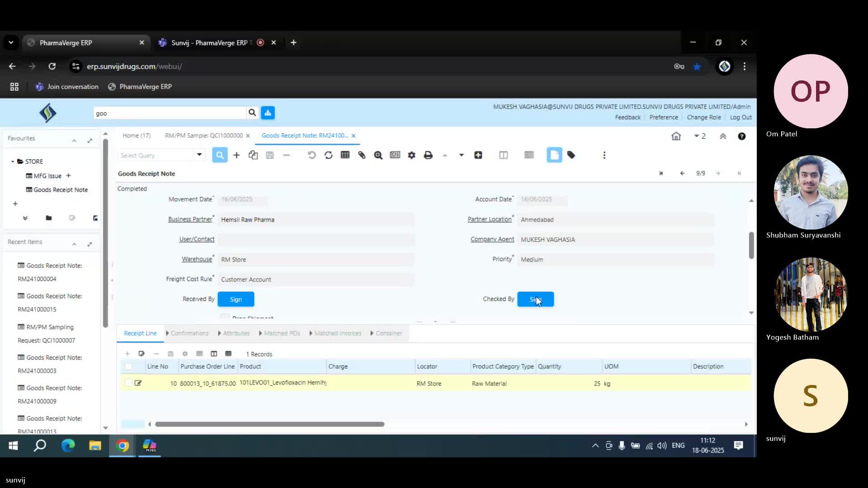Viewport: 868px width, 488px height.
Task: Open the Feedback link
Action: point(627,117)
